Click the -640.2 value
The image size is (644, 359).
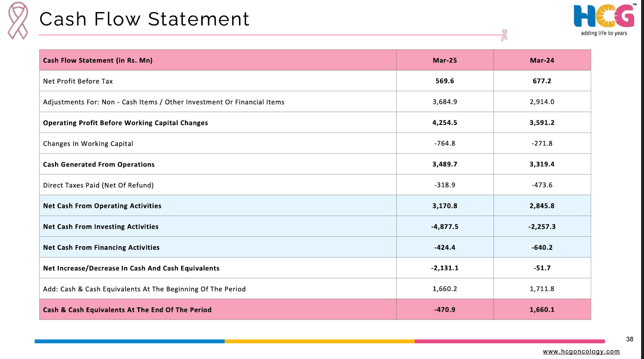click(542, 248)
